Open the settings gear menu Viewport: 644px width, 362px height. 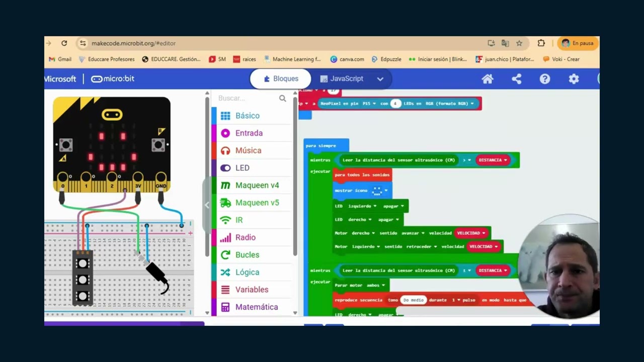tap(574, 79)
